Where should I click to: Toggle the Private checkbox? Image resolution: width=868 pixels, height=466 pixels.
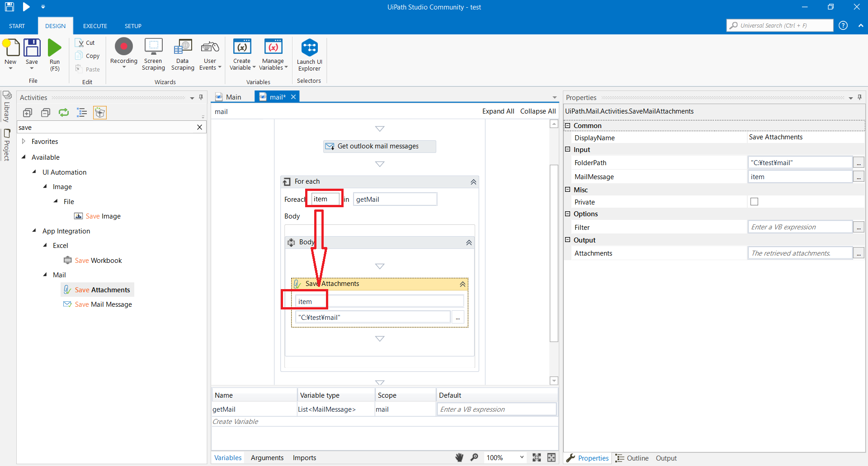(x=754, y=202)
